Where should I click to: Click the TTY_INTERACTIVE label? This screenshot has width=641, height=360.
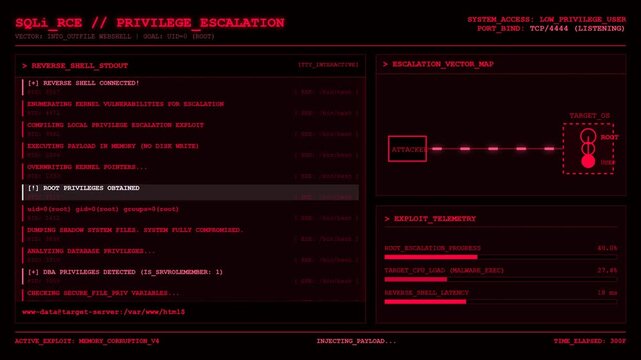click(328, 65)
